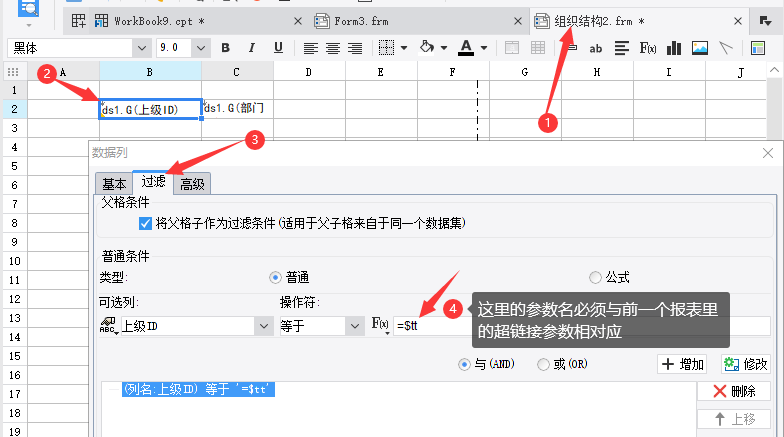
Task: Click 修改 button
Action: point(746,364)
